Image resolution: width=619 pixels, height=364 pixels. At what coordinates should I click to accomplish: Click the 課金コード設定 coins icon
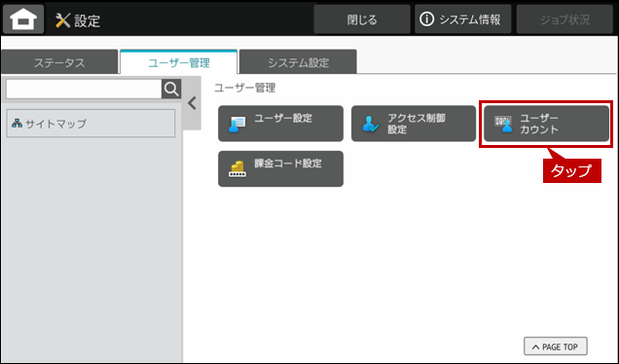pyautogui.click(x=237, y=169)
